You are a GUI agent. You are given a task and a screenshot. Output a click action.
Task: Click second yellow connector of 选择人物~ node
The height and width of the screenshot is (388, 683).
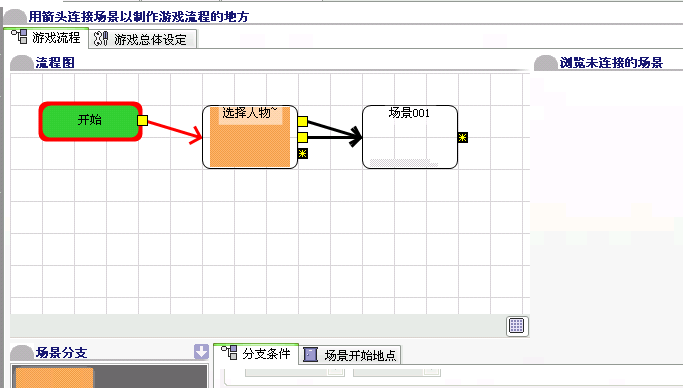tap(303, 138)
